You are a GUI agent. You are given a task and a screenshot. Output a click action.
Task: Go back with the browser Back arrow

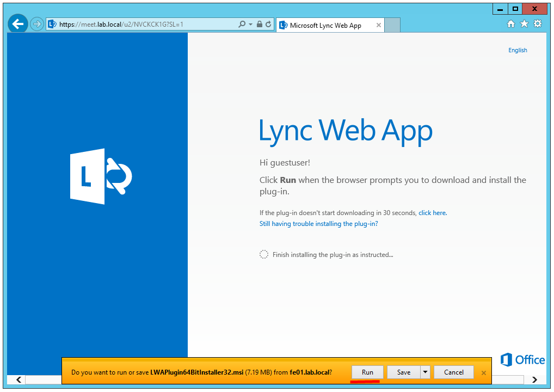[17, 24]
